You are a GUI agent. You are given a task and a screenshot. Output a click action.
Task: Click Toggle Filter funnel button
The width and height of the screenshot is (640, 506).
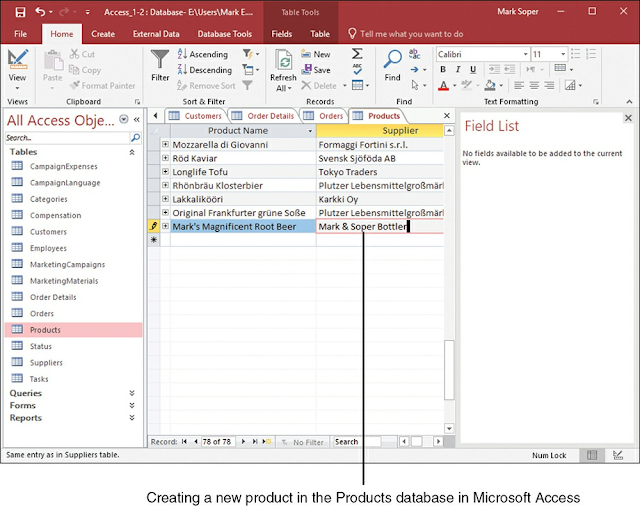(x=247, y=85)
